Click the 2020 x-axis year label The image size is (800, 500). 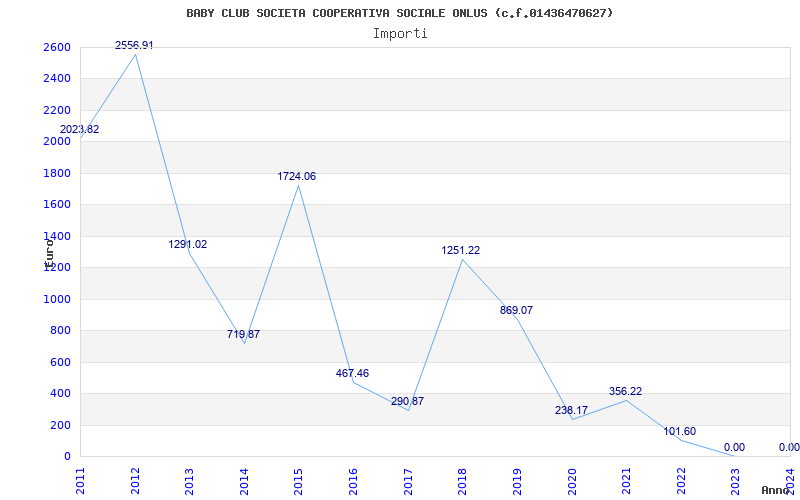click(572, 481)
